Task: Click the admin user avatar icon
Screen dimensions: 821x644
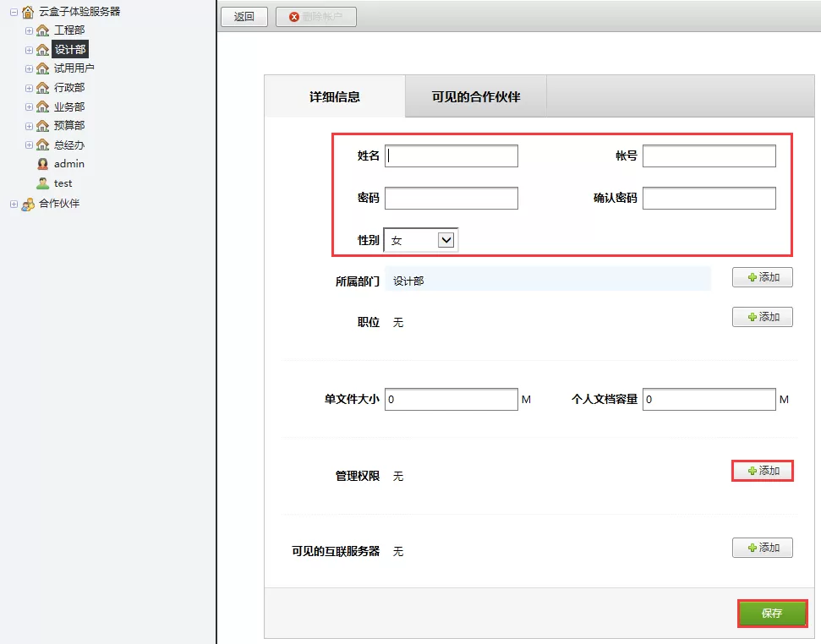Action: [42, 164]
